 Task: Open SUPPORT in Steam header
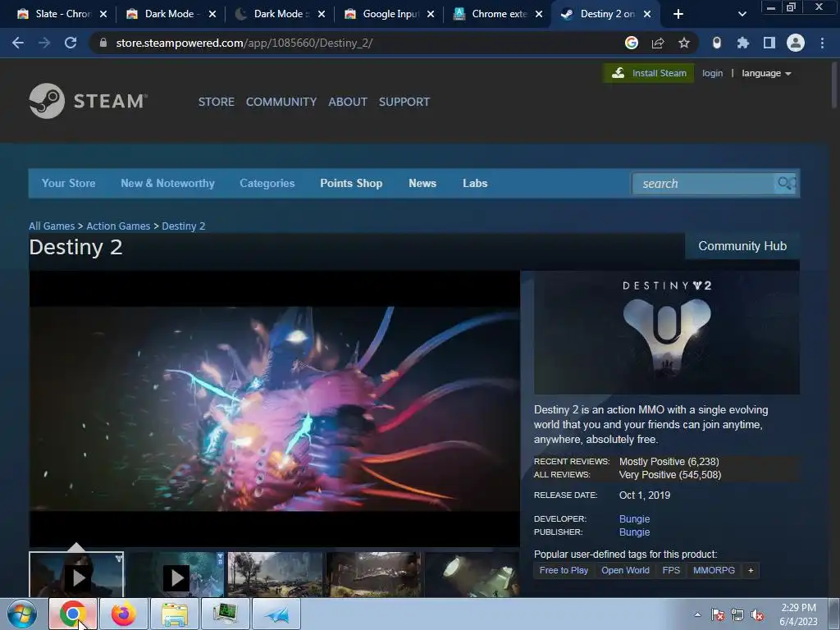click(x=404, y=102)
